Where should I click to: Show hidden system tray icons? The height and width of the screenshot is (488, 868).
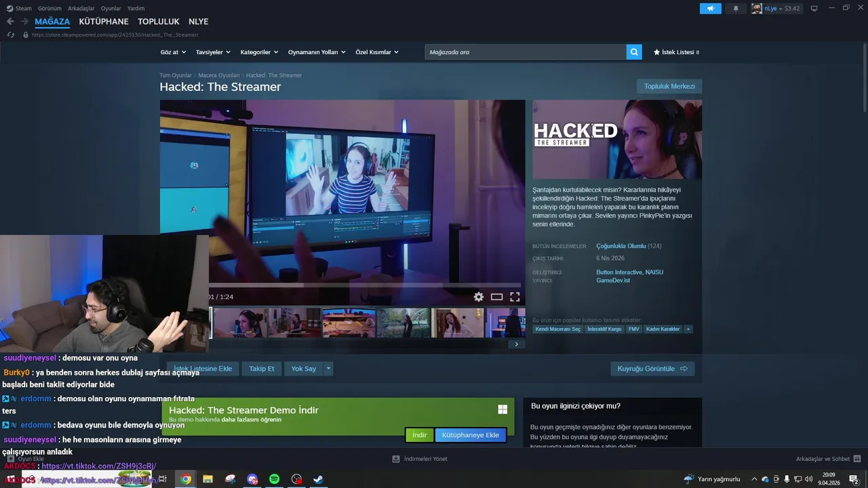point(754,479)
